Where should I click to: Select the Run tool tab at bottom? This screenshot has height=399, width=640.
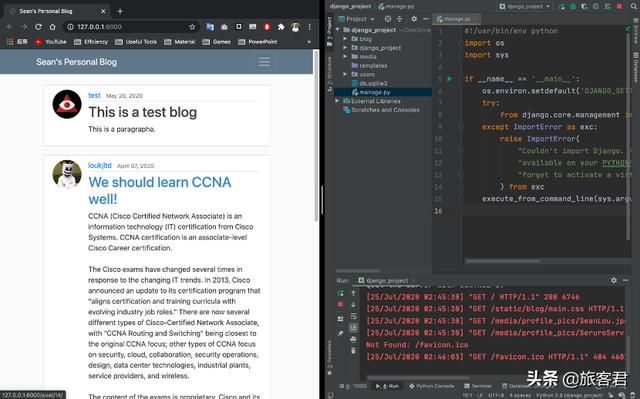(387, 386)
